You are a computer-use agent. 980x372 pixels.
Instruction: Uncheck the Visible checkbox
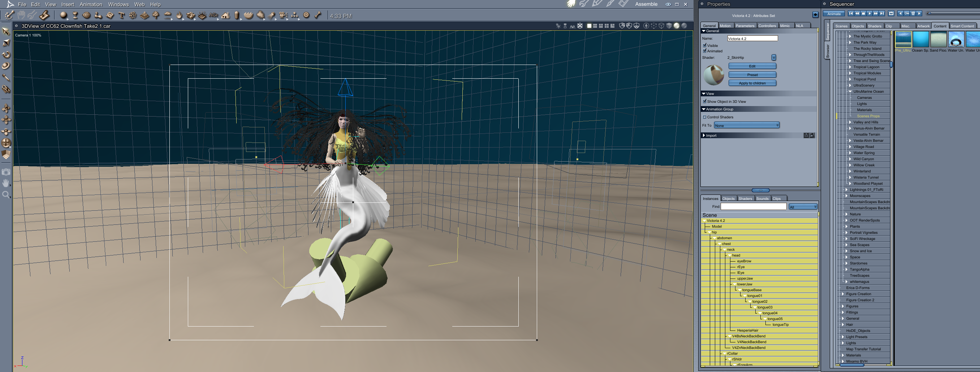pyautogui.click(x=704, y=45)
